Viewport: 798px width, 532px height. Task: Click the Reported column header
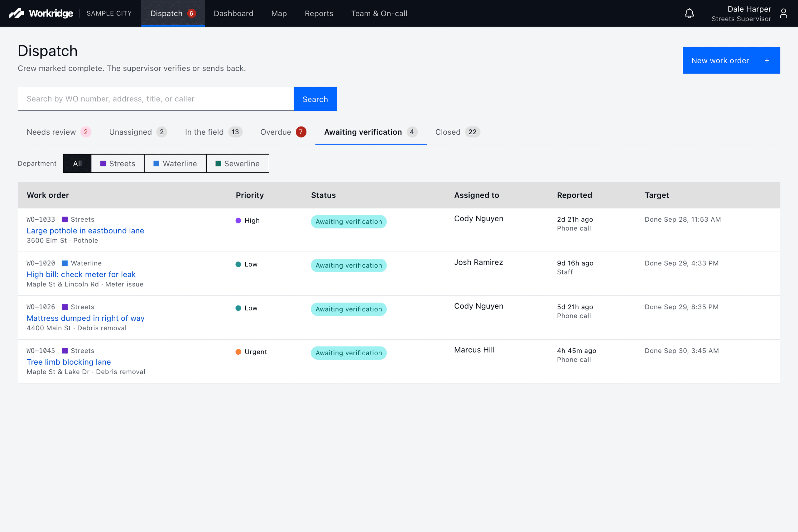click(574, 195)
